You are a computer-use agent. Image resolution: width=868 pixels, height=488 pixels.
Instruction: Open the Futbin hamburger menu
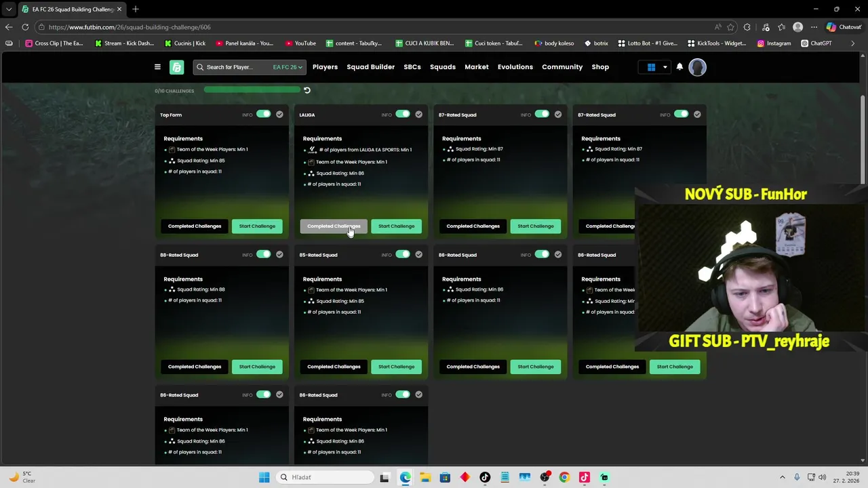coord(157,67)
